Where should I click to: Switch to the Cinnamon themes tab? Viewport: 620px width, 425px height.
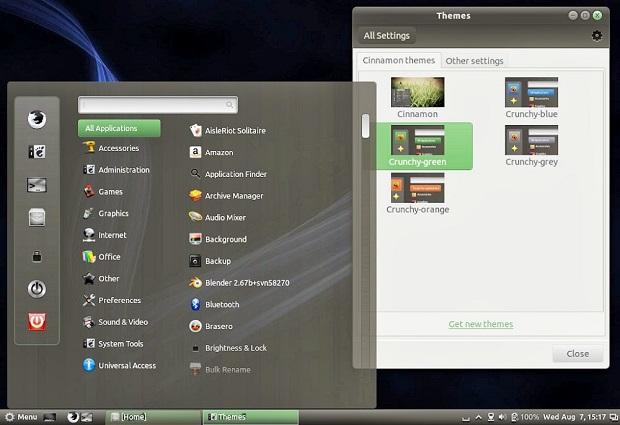(x=399, y=60)
